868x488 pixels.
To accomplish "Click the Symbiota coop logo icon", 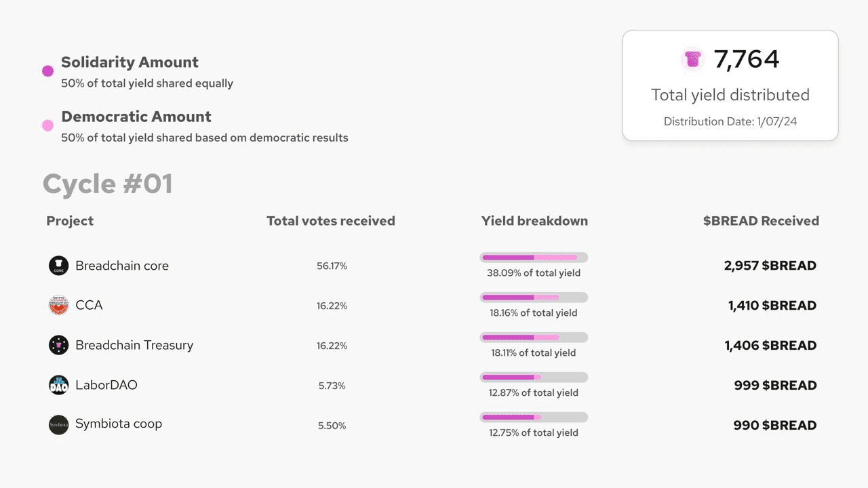I will coord(59,425).
